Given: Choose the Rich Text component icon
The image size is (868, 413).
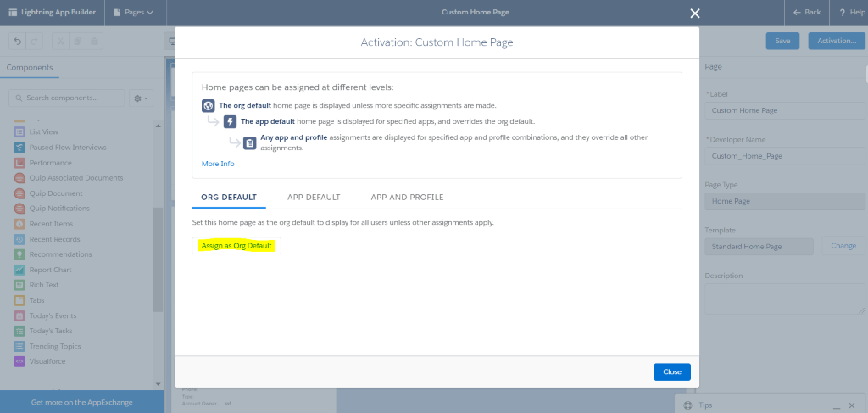Looking at the screenshot, I should (20, 285).
